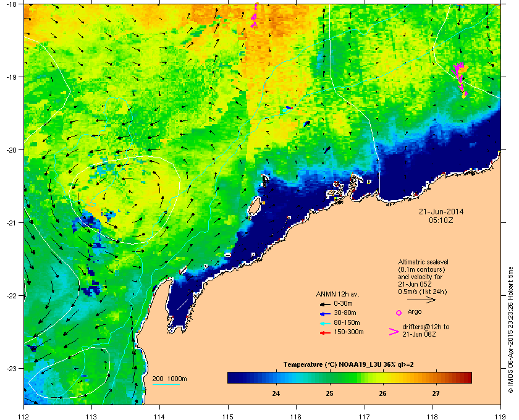Viewport: 519px width, 420px height.
Task: Click the colorbar tick label 25
Action: click(x=329, y=393)
